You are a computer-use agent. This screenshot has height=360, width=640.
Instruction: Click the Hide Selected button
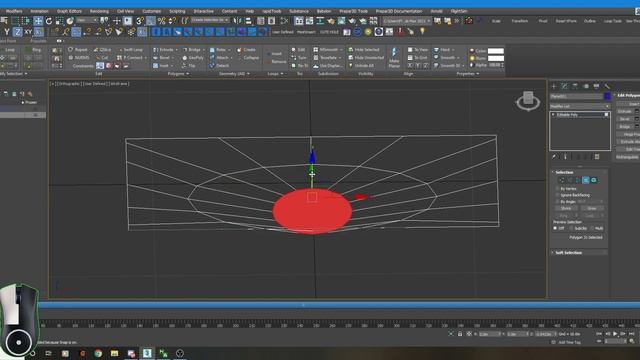click(x=363, y=50)
